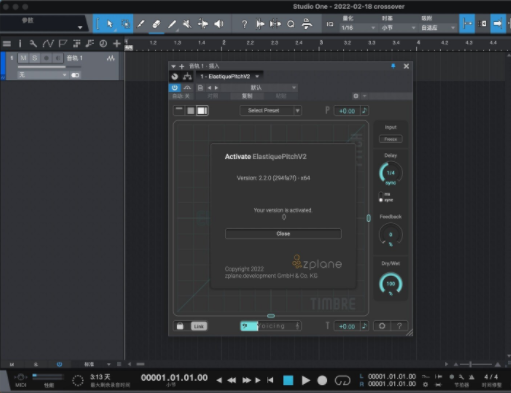Adjust the Dry/Wet knob
The width and height of the screenshot is (511, 393).
point(391,284)
